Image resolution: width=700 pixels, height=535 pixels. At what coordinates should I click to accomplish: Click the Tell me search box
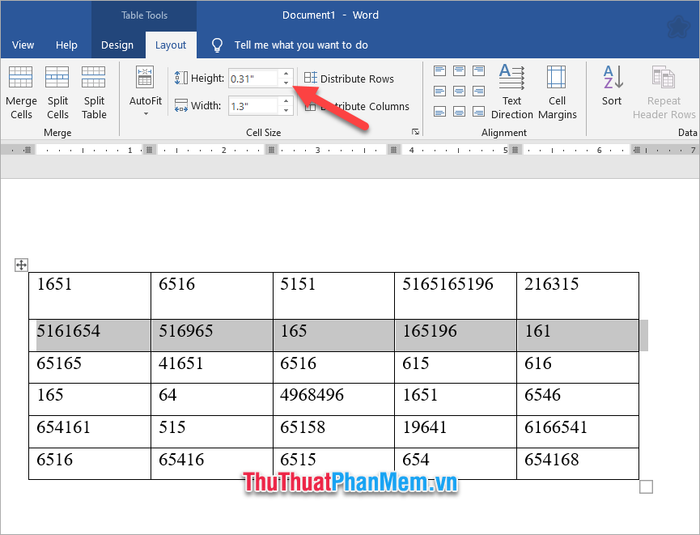click(300, 45)
